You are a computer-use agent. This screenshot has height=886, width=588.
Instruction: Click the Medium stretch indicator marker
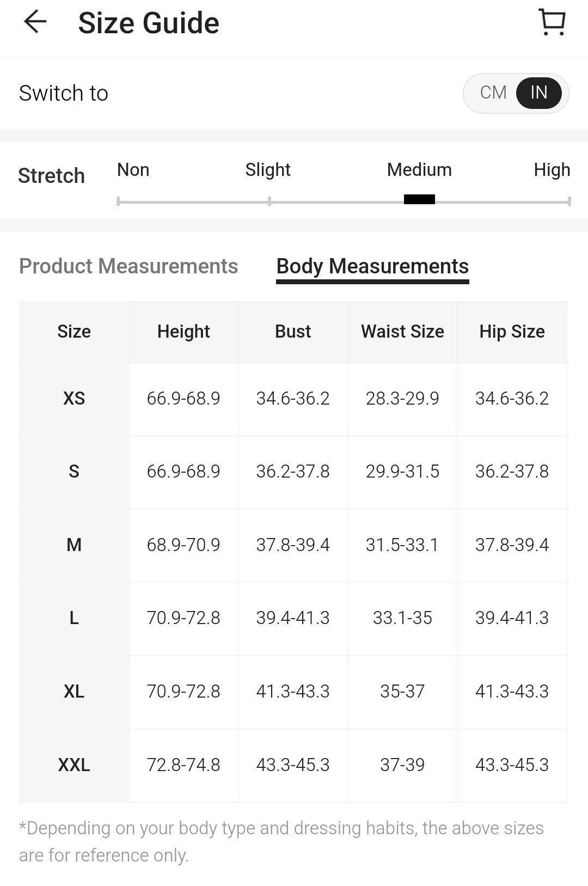(419, 199)
